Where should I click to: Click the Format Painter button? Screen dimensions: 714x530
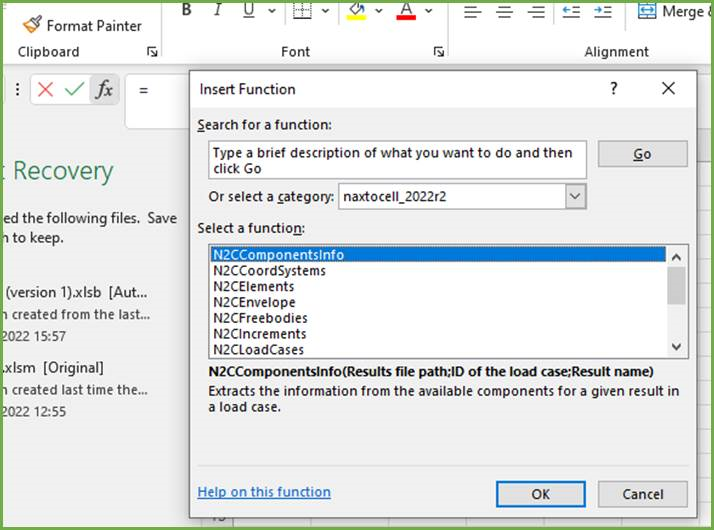click(x=82, y=25)
